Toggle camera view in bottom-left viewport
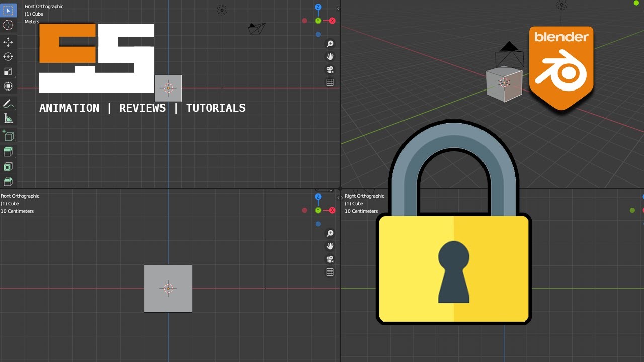 330,259
